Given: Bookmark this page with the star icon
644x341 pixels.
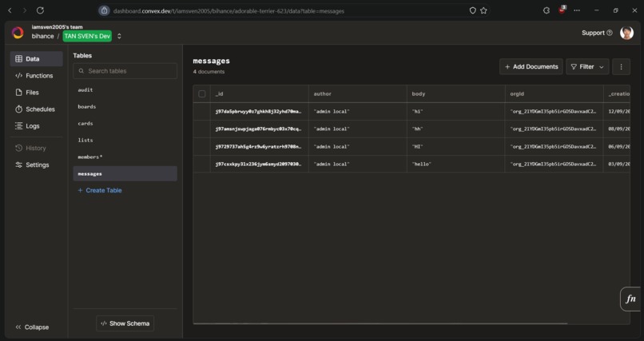Looking at the screenshot, I should [483, 10].
